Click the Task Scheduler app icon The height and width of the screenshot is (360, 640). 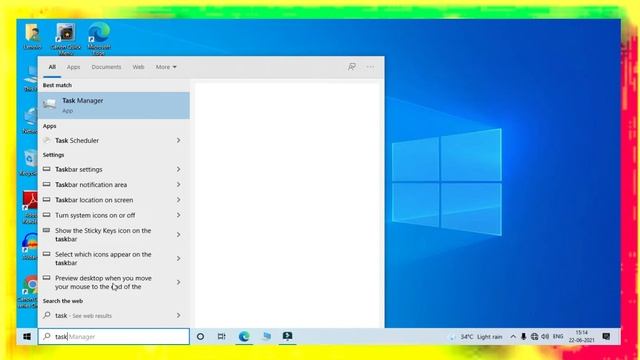pos(47,140)
